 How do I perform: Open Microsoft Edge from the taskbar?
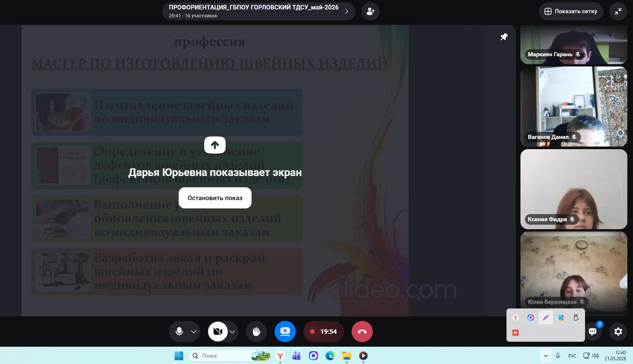(x=330, y=356)
